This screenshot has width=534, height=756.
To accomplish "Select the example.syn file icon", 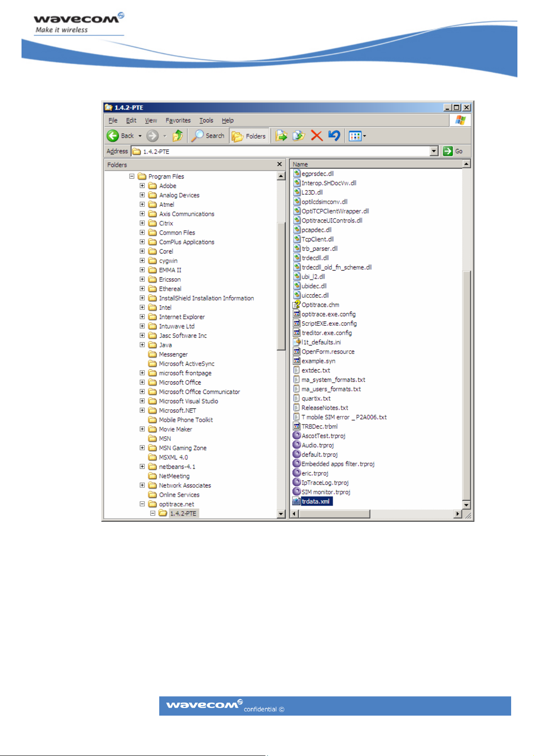I will pos(296,361).
